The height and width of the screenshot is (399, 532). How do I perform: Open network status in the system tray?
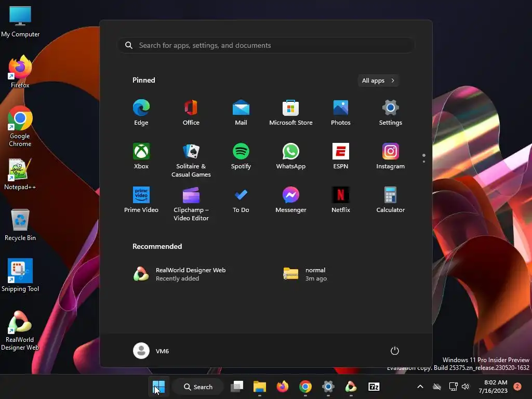click(453, 387)
